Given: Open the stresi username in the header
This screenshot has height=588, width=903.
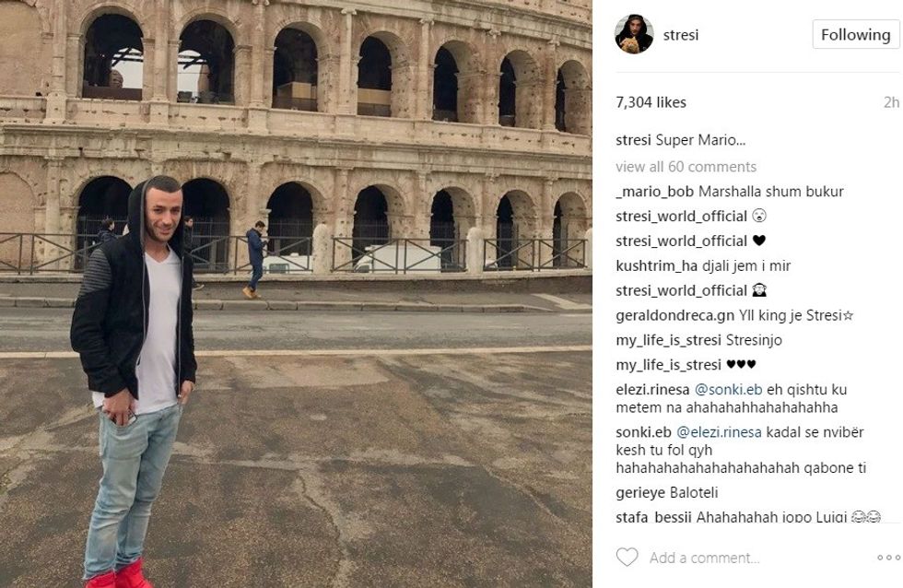Looking at the screenshot, I should 681,35.
